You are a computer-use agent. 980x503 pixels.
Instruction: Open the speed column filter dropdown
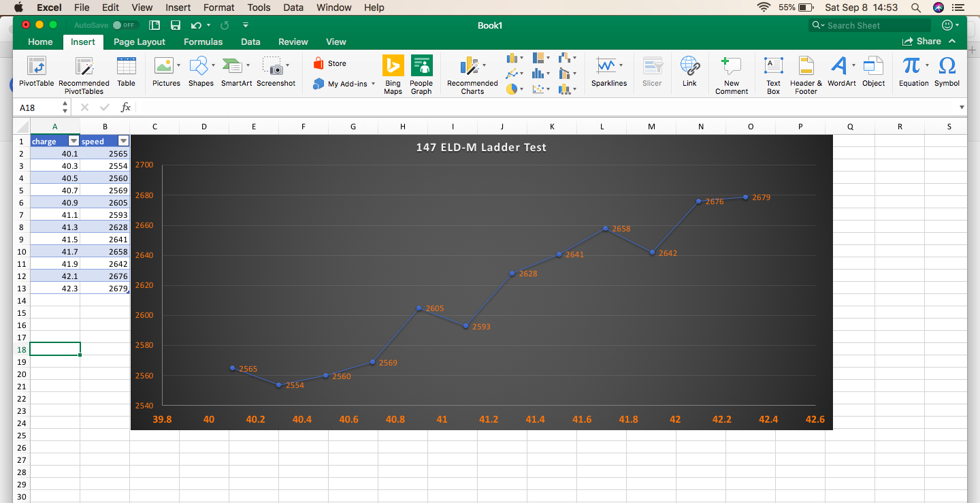[x=123, y=142]
